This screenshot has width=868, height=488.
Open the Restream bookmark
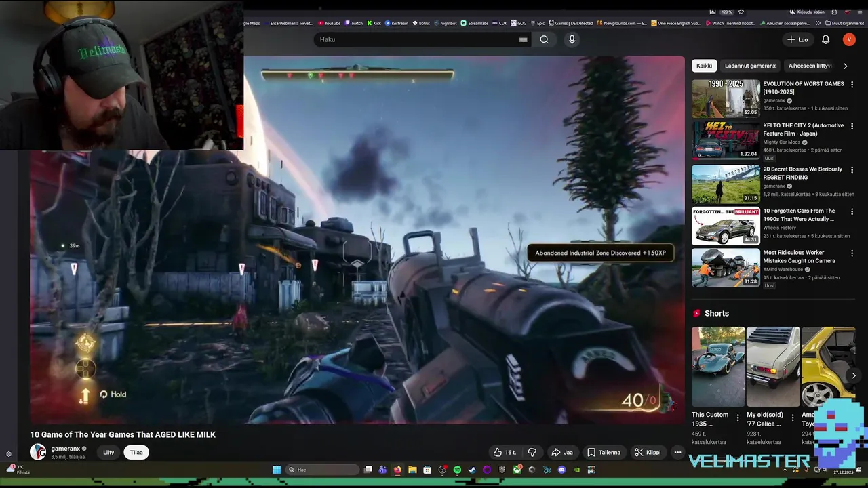pyautogui.click(x=397, y=23)
